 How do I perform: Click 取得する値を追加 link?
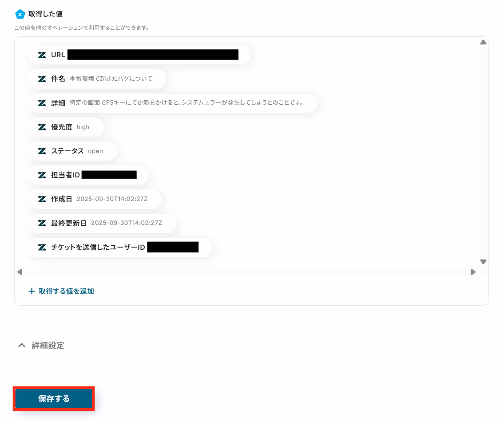point(61,291)
